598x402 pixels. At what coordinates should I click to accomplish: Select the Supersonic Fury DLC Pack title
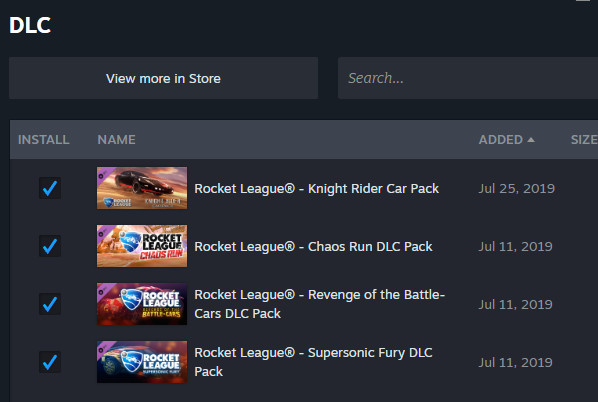pos(313,362)
